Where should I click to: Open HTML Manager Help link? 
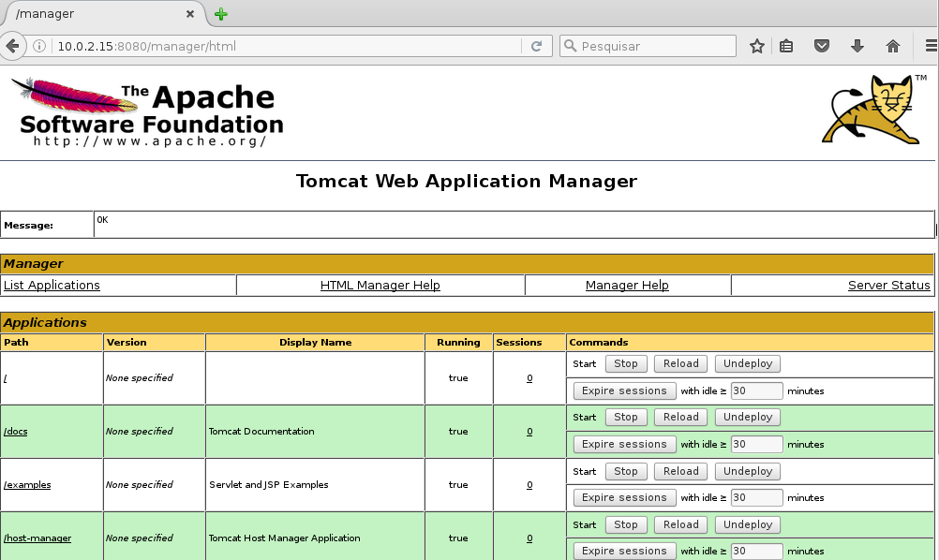click(380, 286)
